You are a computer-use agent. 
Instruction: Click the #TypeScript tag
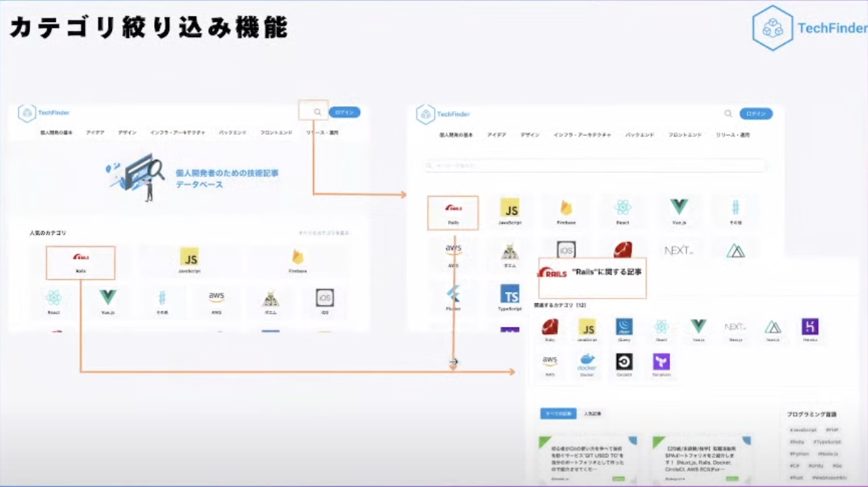(826, 442)
